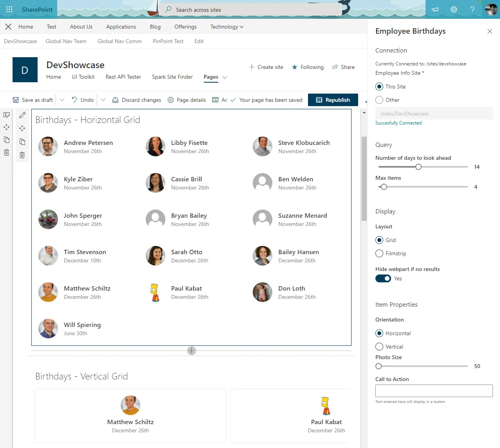Image resolution: width=500 pixels, height=448 pixels.
Task: Click the delete section trash icon
Action: click(7, 152)
